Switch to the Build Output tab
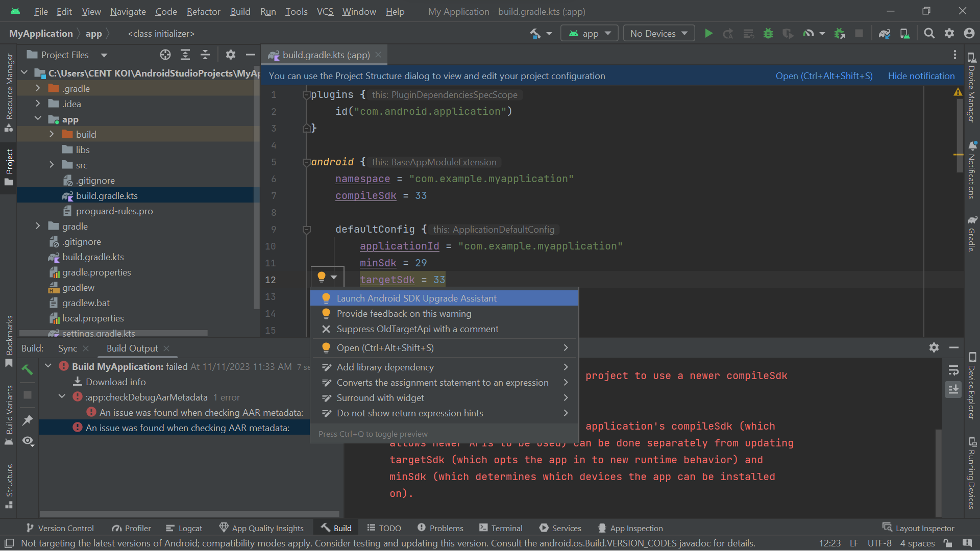 tap(132, 348)
